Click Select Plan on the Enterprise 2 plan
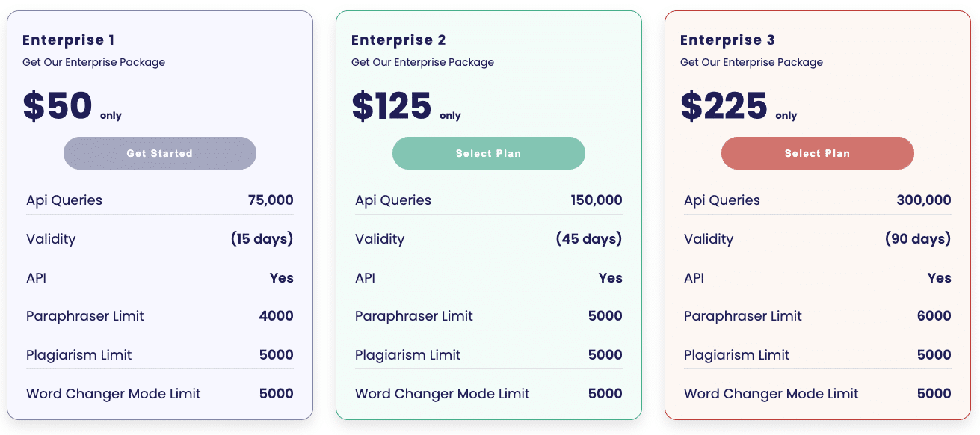 (489, 153)
